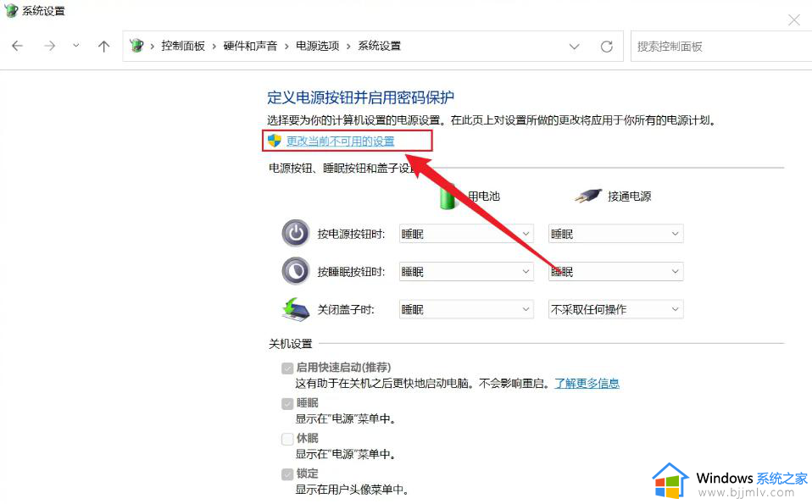812x504 pixels.
Task: Open 按睡眠按钮时 on-battery dropdown
Action: click(466, 272)
